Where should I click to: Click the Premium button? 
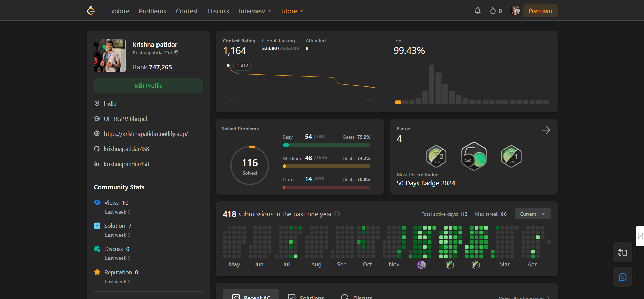[540, 11]
